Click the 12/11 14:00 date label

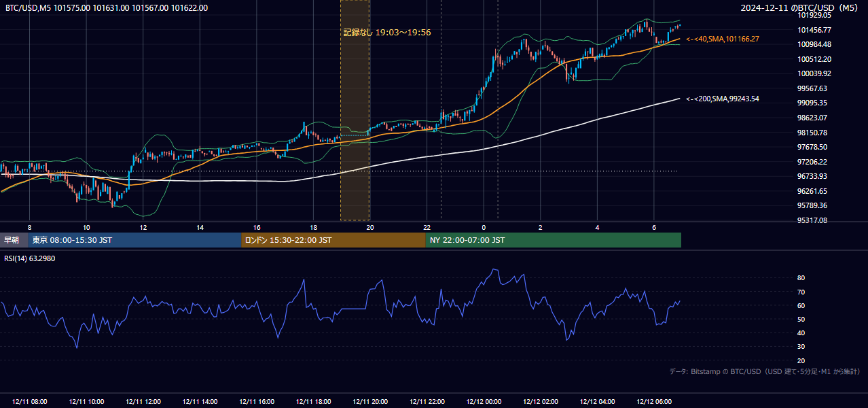200,402
